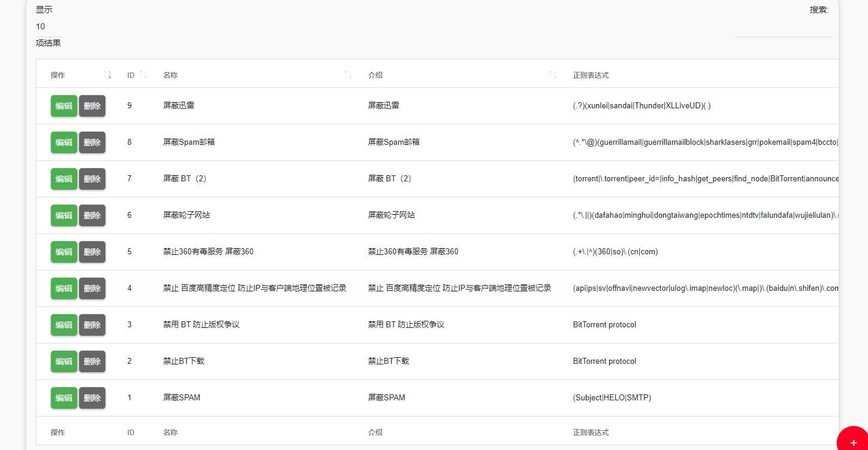The image size is (868, 450).
Task: Click the name cell 禁止BT下载
Action: coord(184,361)
